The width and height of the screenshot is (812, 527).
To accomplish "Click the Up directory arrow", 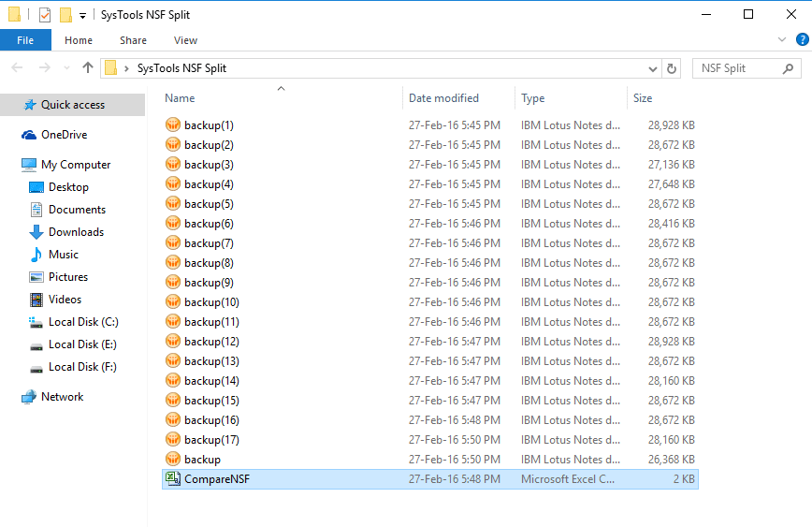I will pos(88,68).
